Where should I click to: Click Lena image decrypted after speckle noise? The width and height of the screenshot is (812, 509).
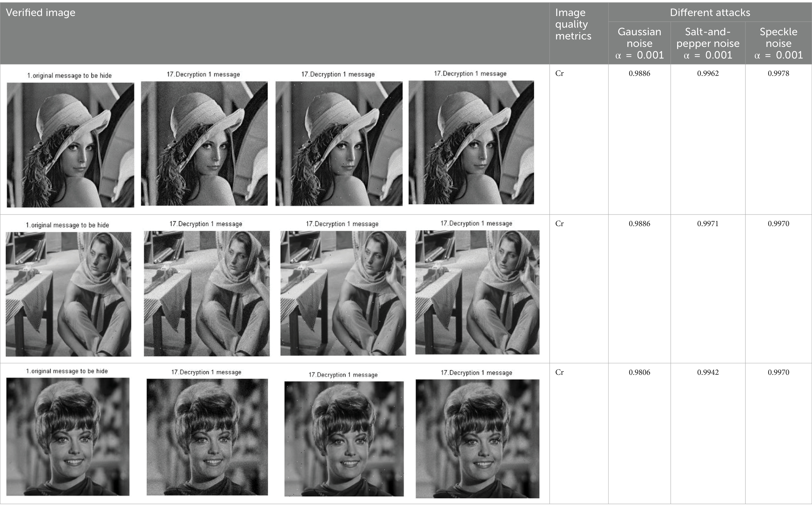(471, 142)
